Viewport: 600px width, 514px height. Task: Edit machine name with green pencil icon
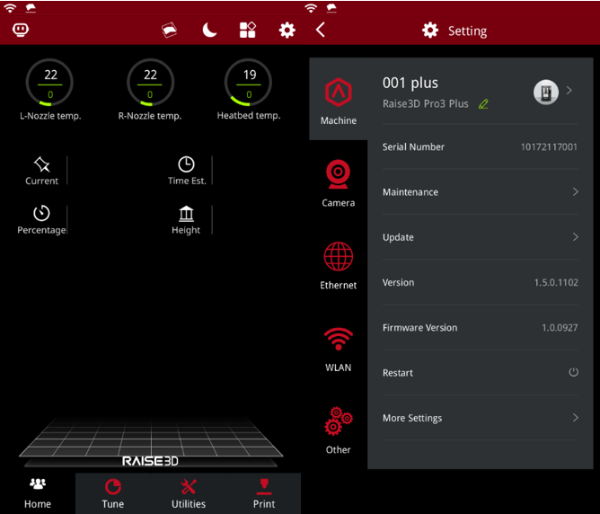(x=484, y=104)
